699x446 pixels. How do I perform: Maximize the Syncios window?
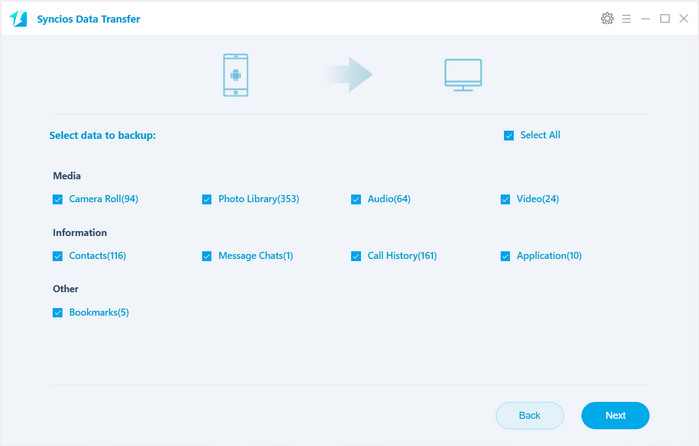[x=665, y=19]
